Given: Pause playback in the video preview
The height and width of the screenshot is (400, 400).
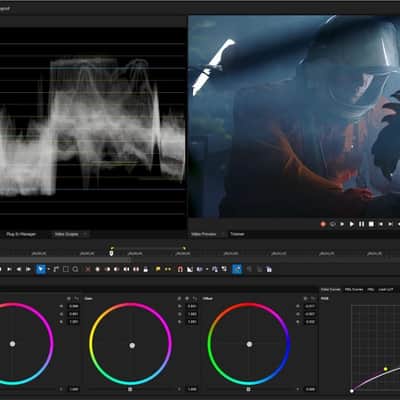Looking at the screenshot, I should 361,224.
